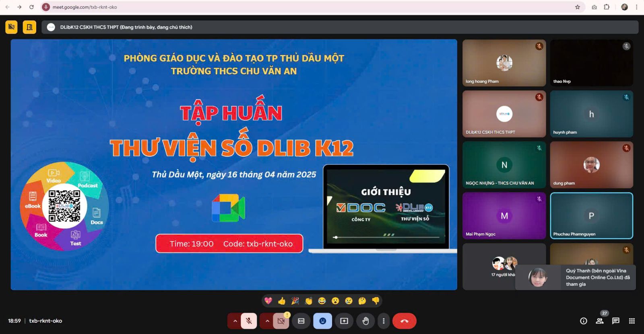
Task: Select Mai Phạm Ngọc participant tile
Action: (504, 216)
